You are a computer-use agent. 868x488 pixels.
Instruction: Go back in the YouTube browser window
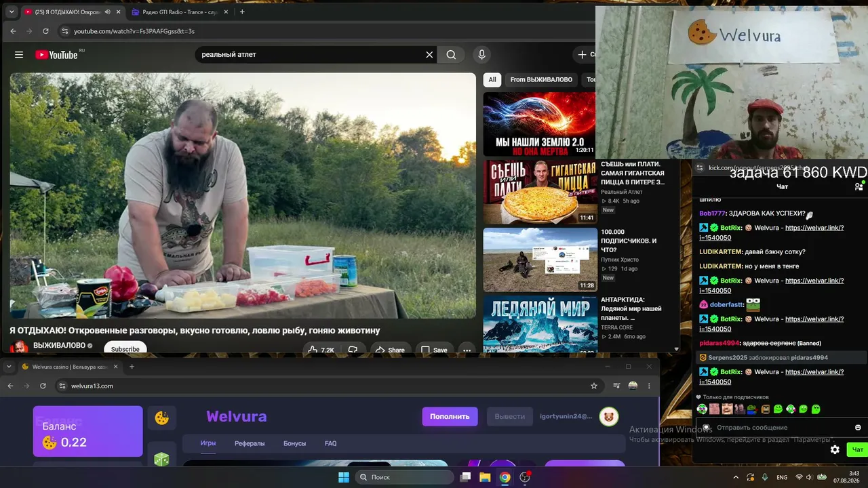(13, 31)
